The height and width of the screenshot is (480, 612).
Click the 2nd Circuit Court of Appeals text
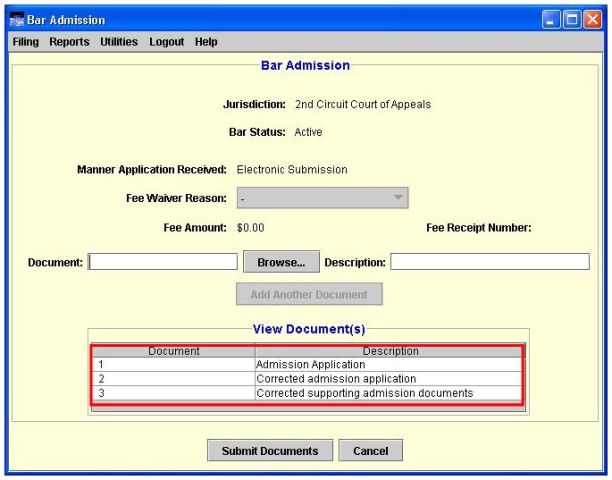click(x=363, y=104)
